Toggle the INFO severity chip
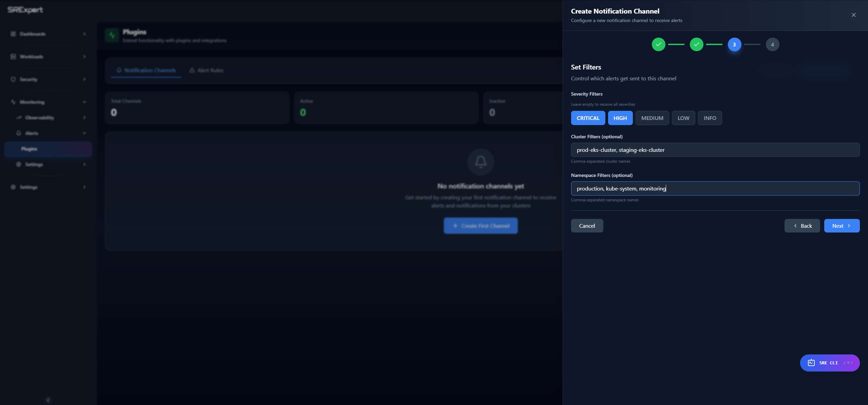Viewport: 868px width, 405px height. click(x=710, y=118)
